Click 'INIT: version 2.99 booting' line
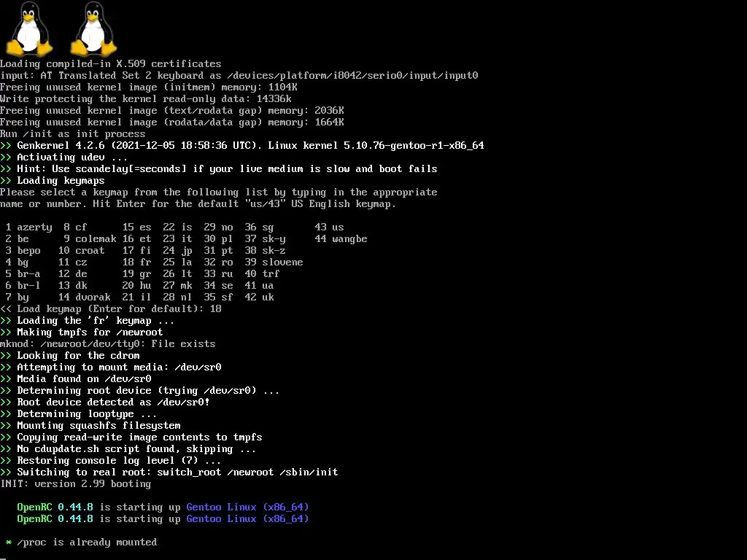The width and height of the screenshot is (747, 560). [x=76, y=484]
